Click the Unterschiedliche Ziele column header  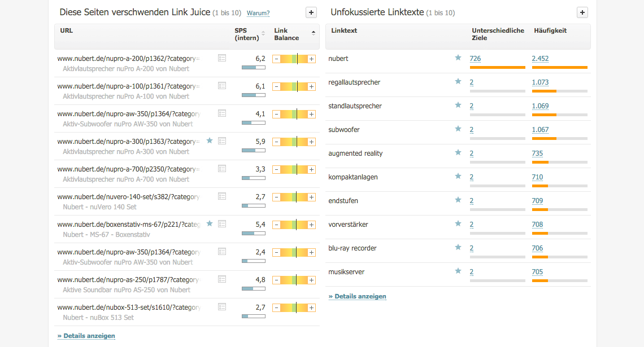(498, 34)
